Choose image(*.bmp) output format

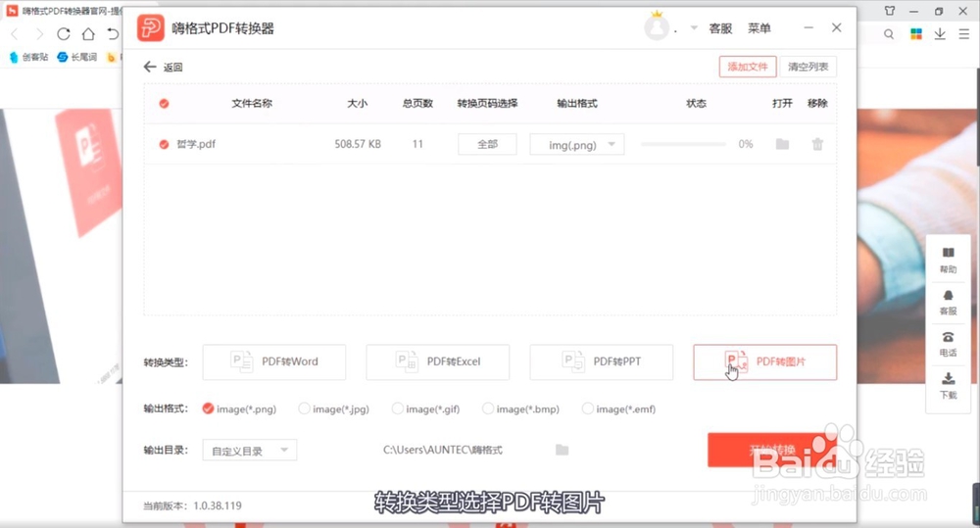coord(487,408)
